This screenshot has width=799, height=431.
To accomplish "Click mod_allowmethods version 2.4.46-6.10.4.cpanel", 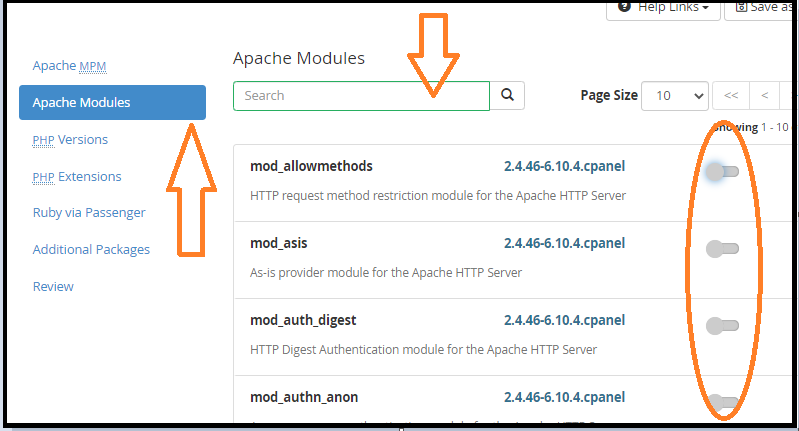I will click(564, 167).
